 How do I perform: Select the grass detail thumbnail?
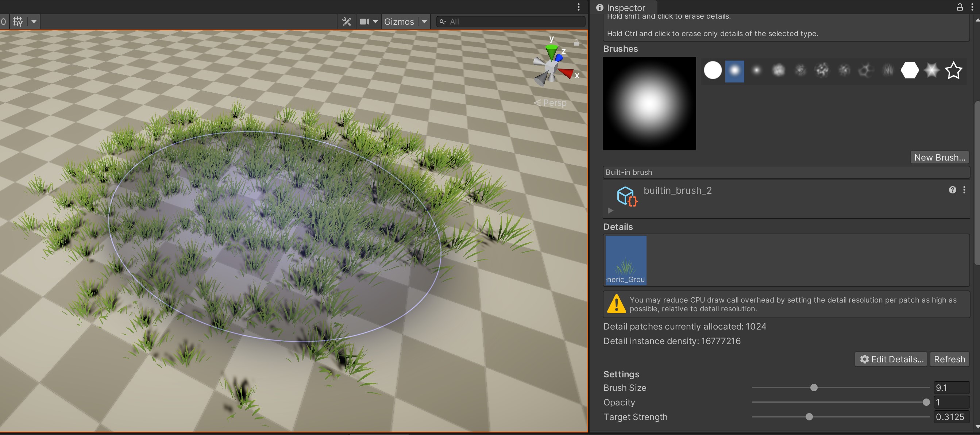[626, 260]
